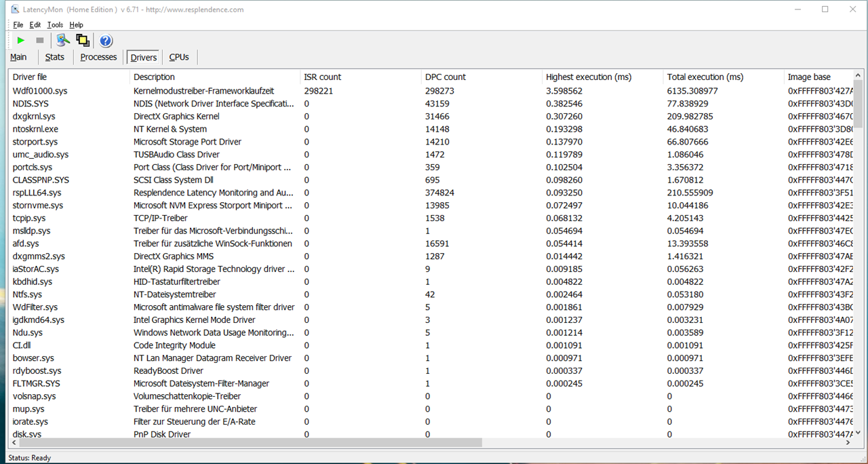Viewport: 868px width, 464px height.
Task: Open the Tools menu
Action: point(55,25)
